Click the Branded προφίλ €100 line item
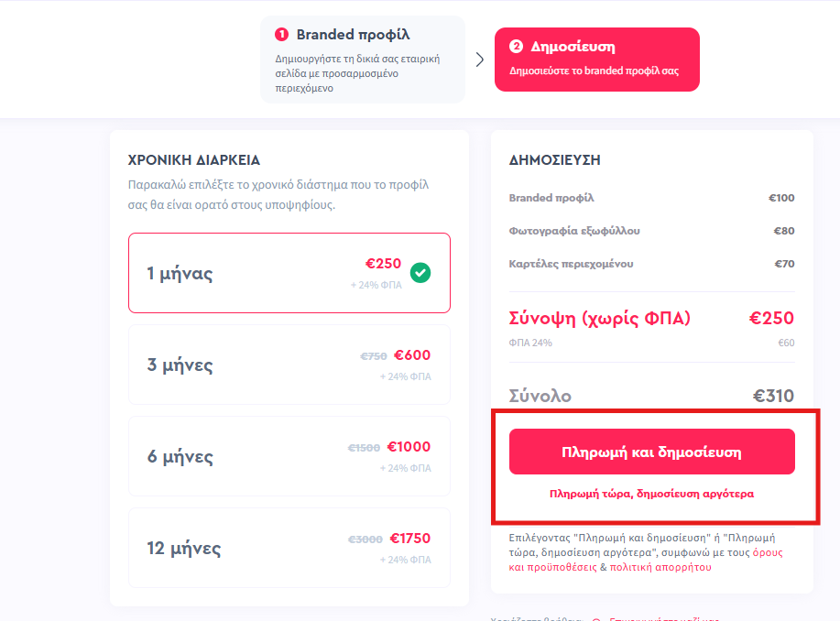Image resolution: width=840 pixels, height=621 pixels. point(651,198)
